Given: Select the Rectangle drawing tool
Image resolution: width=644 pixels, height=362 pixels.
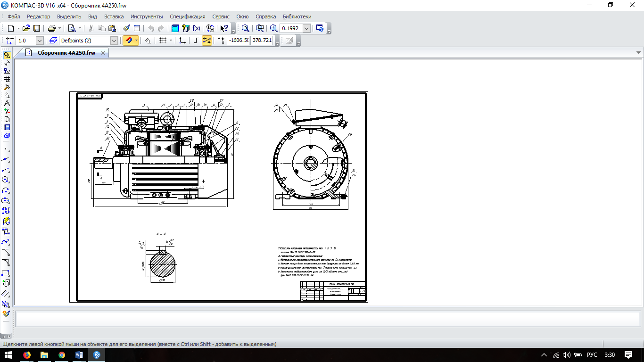Looking at the screenshot, I should point(6,273).
